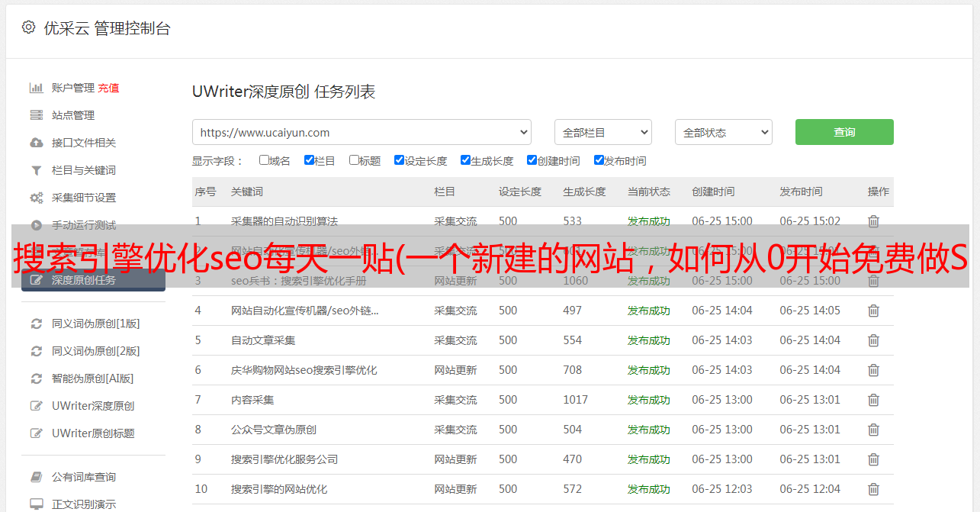The width and height of the screenshot is (980, 512).
Task: Click the cloud upload icon for 接口文件相关
Action: (36, 143)
